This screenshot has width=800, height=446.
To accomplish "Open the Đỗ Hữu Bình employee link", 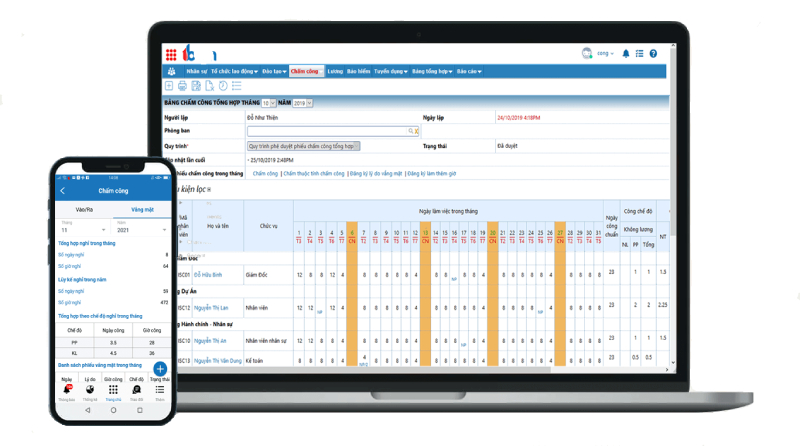I will pos(208,274).
